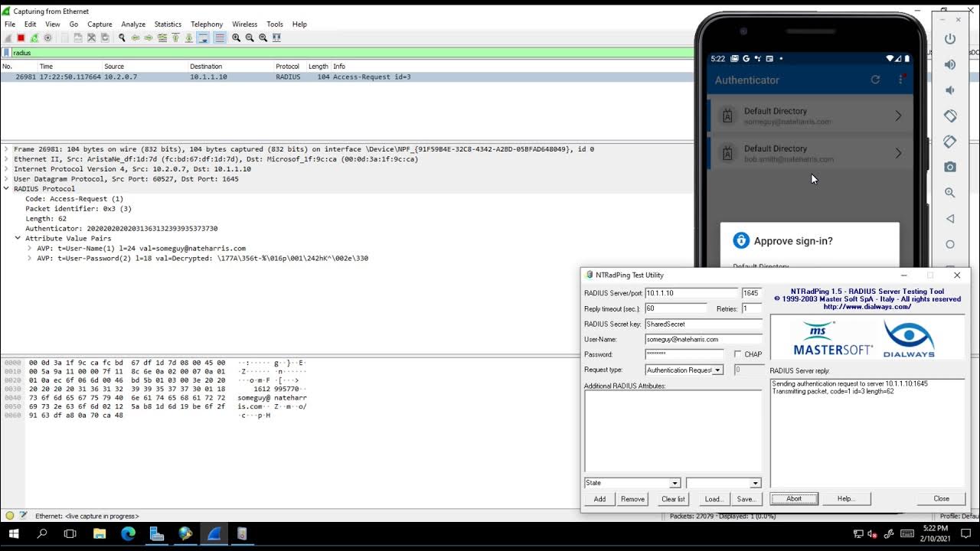Open the attribute value dropdown beside State
Screen dimensions: 980x551
(755, 483)
